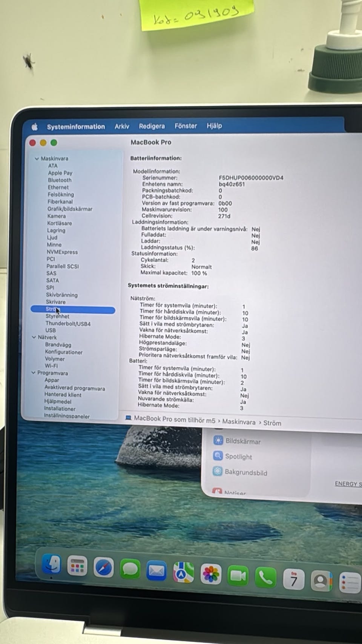This screenshot has width=362, height=644.
Task: Select Hanterad klient in the sidebar
Action: pyautogui.click(x=63, y=395)
